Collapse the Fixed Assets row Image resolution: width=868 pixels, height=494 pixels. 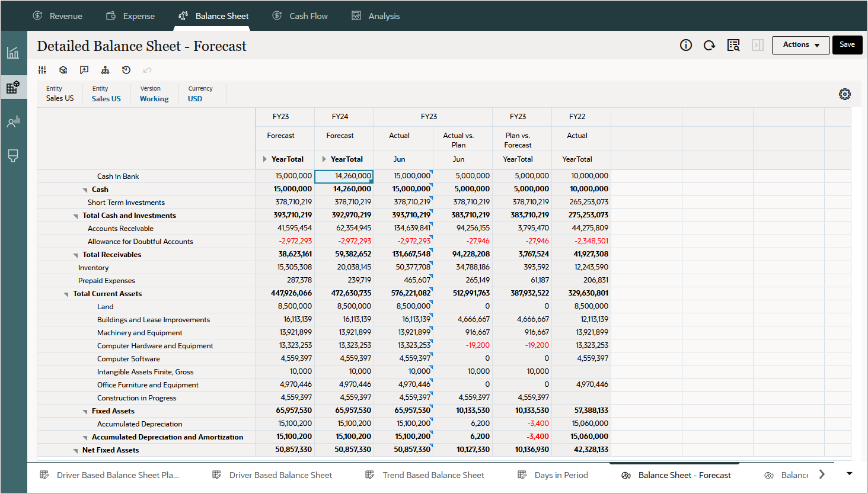point(85,412)
